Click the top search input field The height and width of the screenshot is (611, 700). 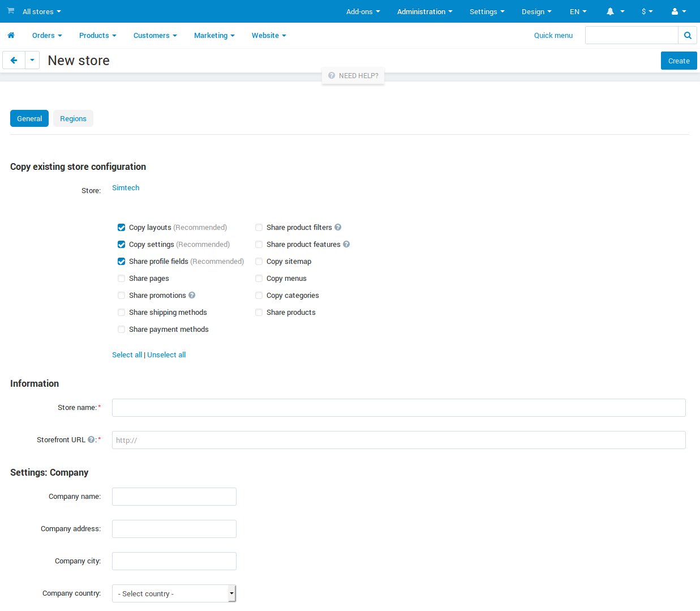tap(632, 35)
